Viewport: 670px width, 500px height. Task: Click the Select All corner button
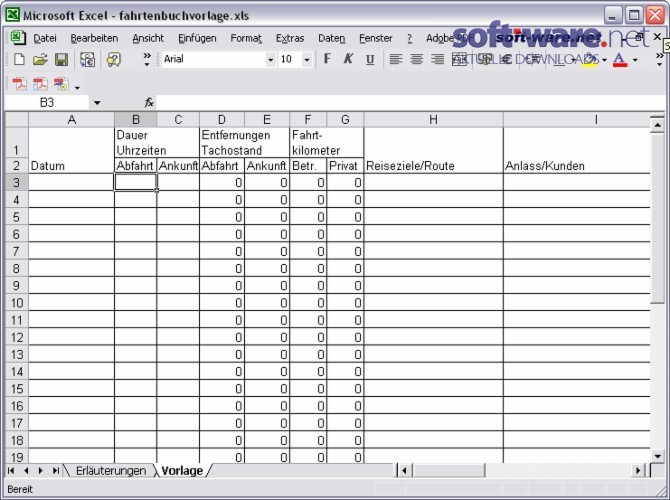coord(17,120)
